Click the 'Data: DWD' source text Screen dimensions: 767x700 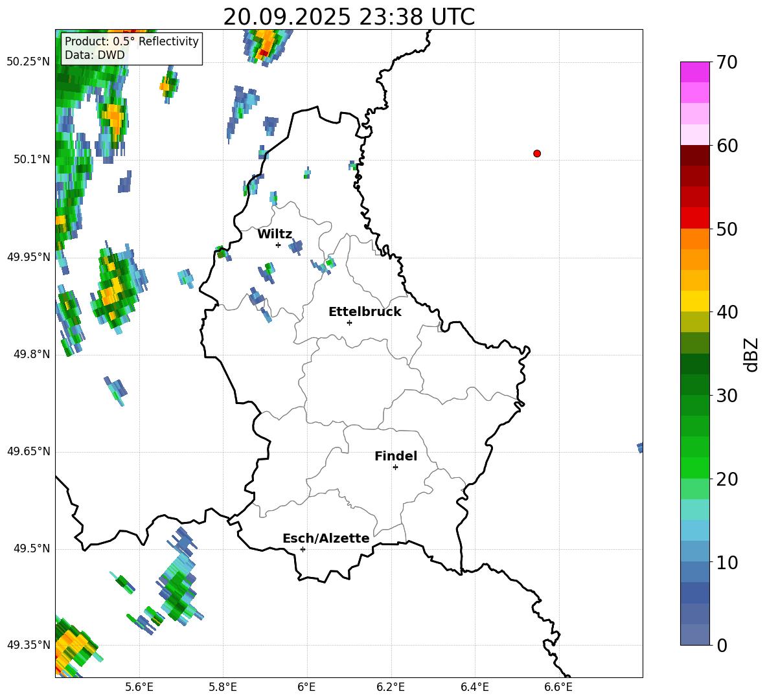click(x=95, y=55)
